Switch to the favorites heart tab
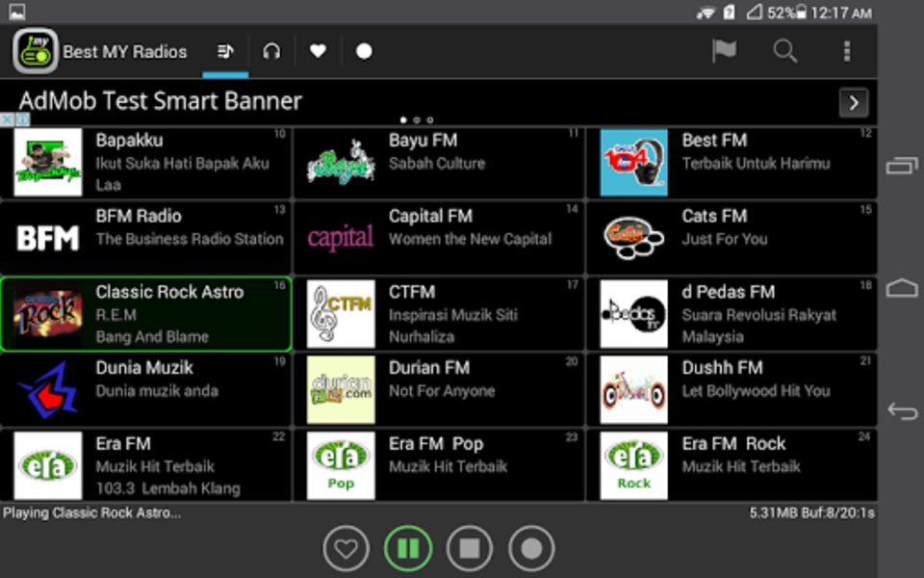This screenshot has height=578, width=924. click(318, 51)
